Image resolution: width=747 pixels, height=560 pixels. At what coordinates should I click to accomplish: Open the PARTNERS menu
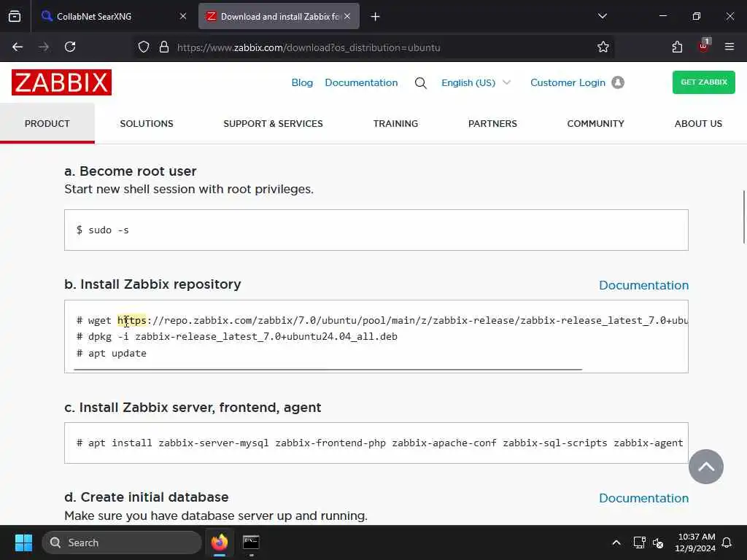(x=492, y=124)
